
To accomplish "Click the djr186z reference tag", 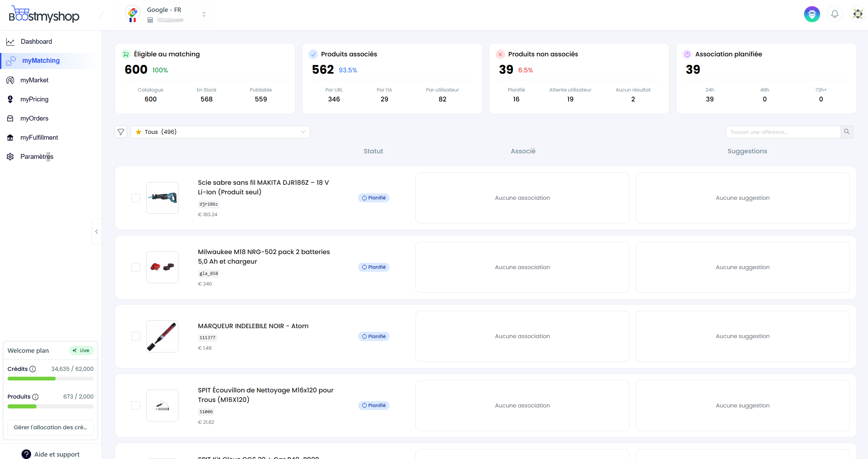I will click(209, 204).
